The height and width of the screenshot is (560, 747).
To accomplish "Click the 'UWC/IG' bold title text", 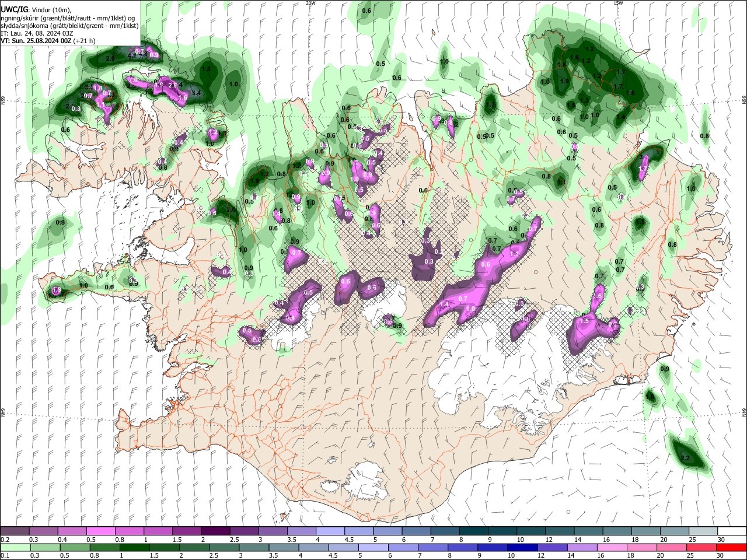I will [14, 10].
